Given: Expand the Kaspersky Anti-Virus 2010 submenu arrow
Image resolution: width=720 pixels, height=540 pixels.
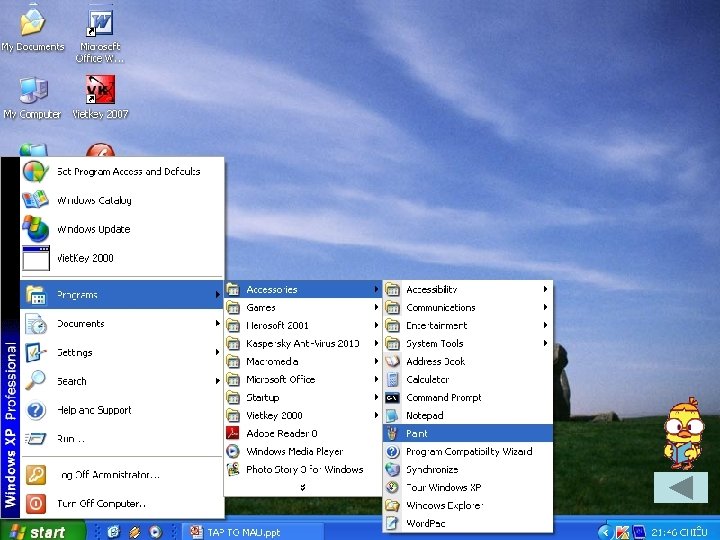Looking at the screenshot, I should pyautogui.click(x=376, y=343).
